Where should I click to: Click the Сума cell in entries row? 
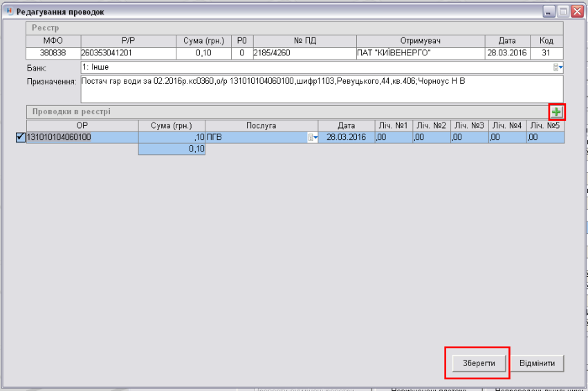172,138
